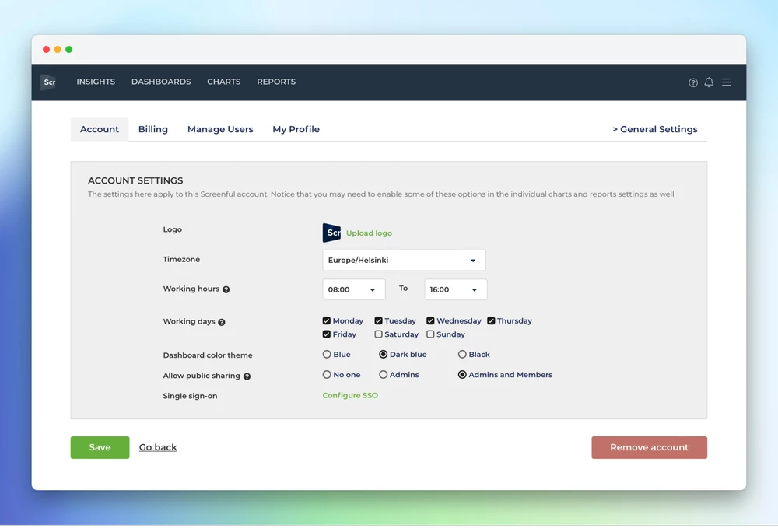The image size is (778, 532).
Task: Toggle the Friday working day checkbox
Action: pos(327,334)
